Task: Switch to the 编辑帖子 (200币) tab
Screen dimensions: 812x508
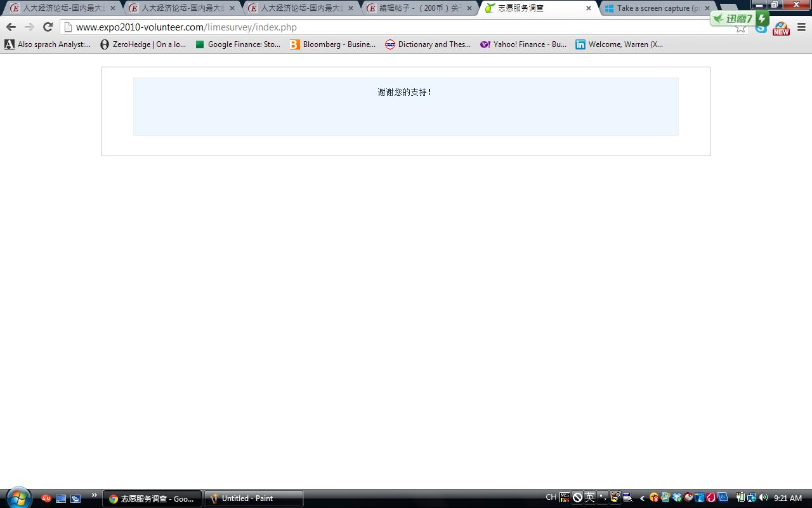Action: pos(419,8)
